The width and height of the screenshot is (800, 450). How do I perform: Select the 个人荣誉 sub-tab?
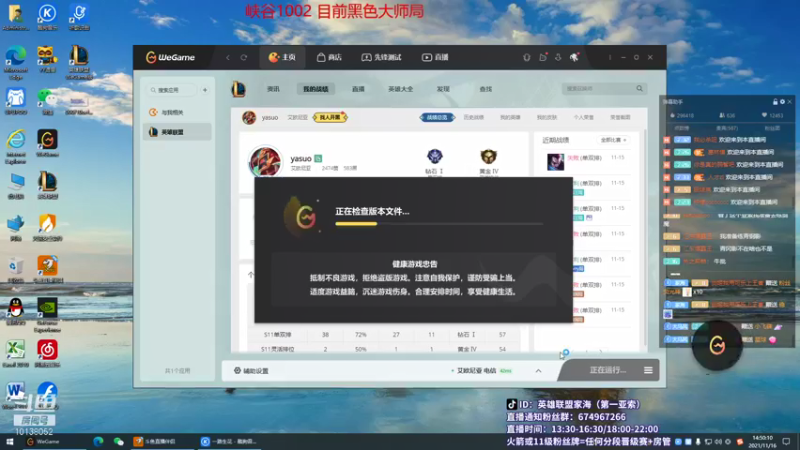(x=584, y=117)
